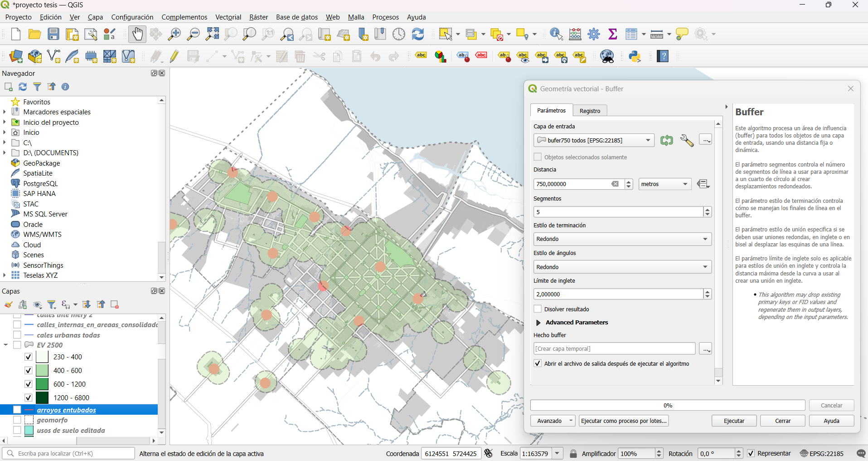
Task: Open the Processing Toolbox gear icon
Action: [594, 34]
